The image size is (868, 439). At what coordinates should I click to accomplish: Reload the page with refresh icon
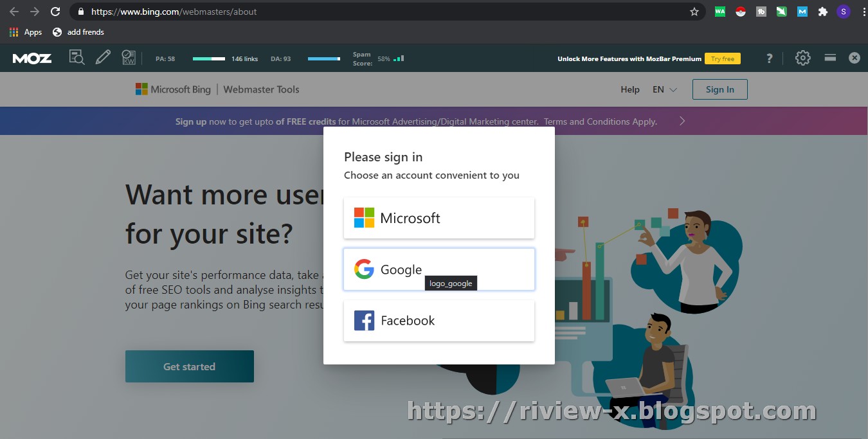pyautogui.click(x=55, y=12)
